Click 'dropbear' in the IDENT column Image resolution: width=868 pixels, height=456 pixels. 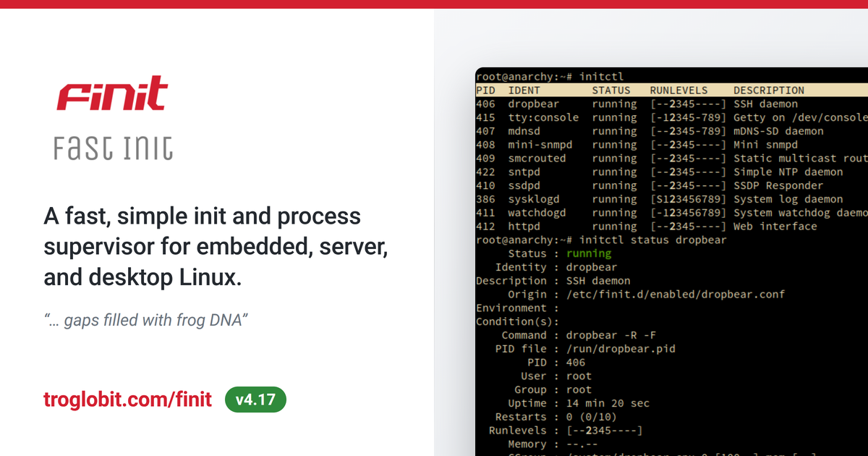534,104
